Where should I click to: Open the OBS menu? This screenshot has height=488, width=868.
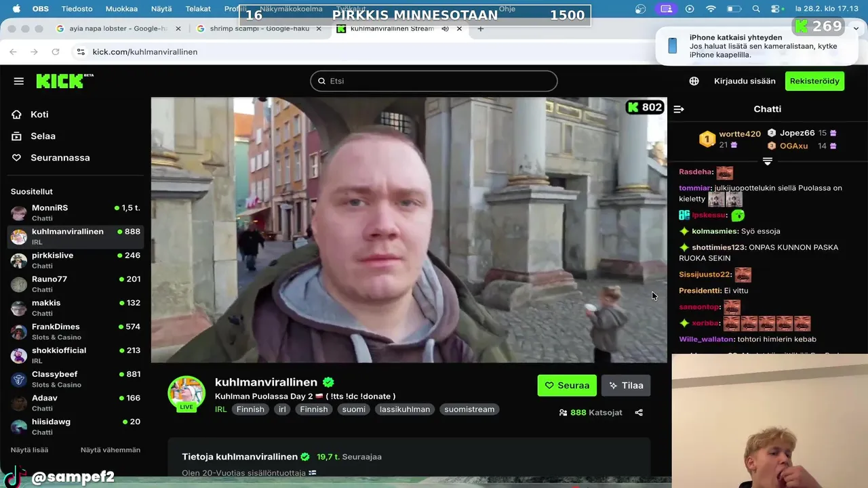pos(41,9)
